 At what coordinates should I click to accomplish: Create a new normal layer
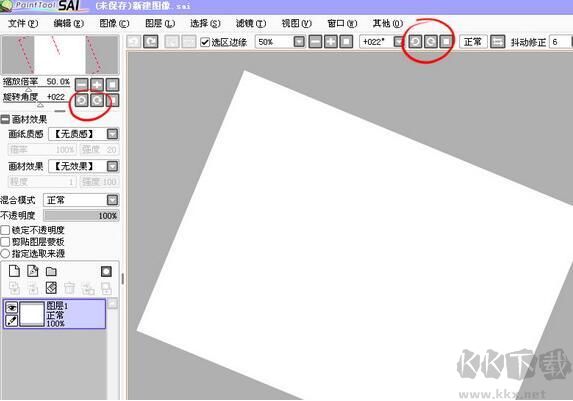point(14,271)
